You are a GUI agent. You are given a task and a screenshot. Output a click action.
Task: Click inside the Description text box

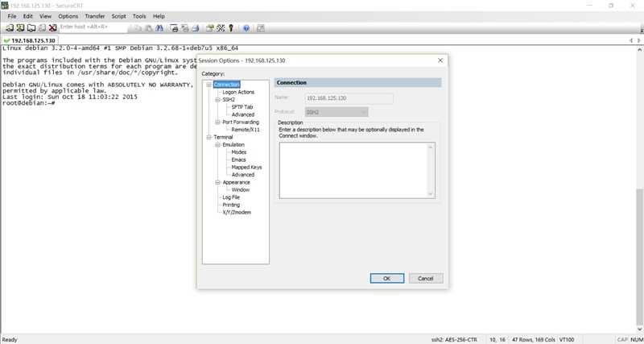pyautogui.click(x=357, y=170)
